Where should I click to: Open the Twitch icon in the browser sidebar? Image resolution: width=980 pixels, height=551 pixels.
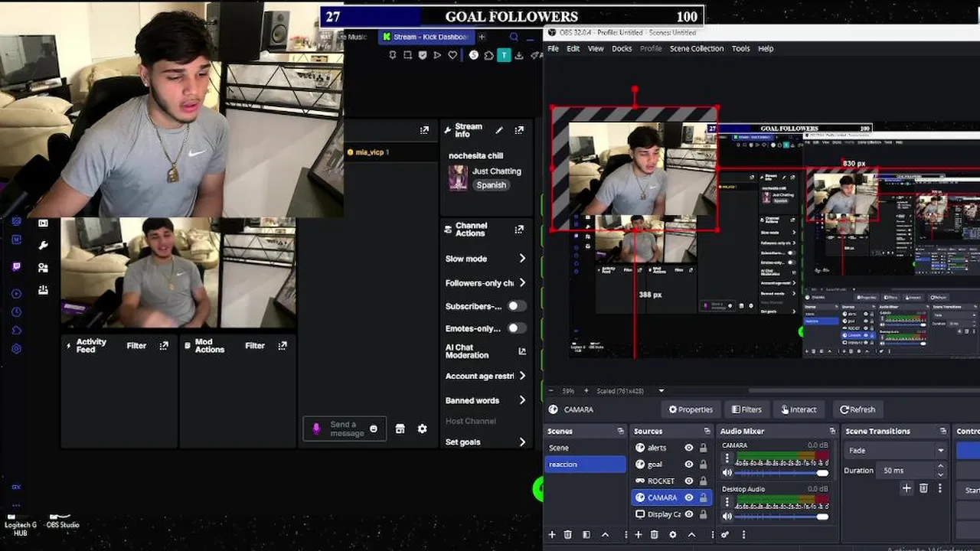[17, 266]
